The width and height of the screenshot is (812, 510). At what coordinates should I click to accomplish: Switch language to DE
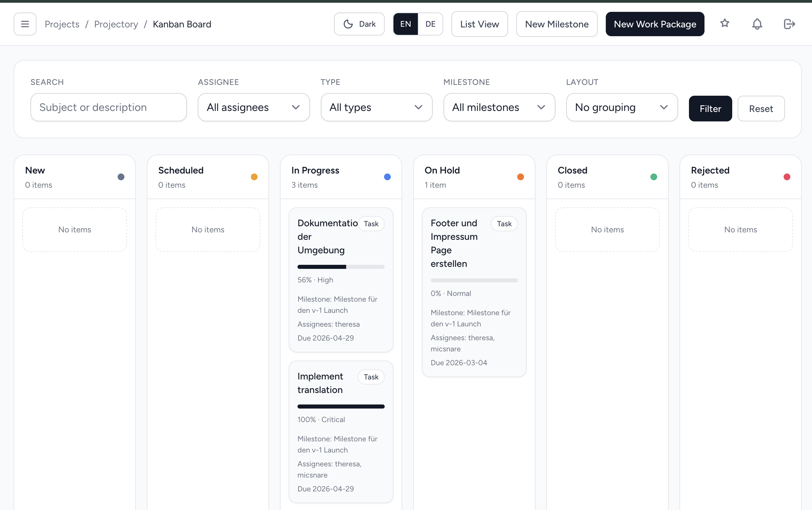tap(430, 24)
